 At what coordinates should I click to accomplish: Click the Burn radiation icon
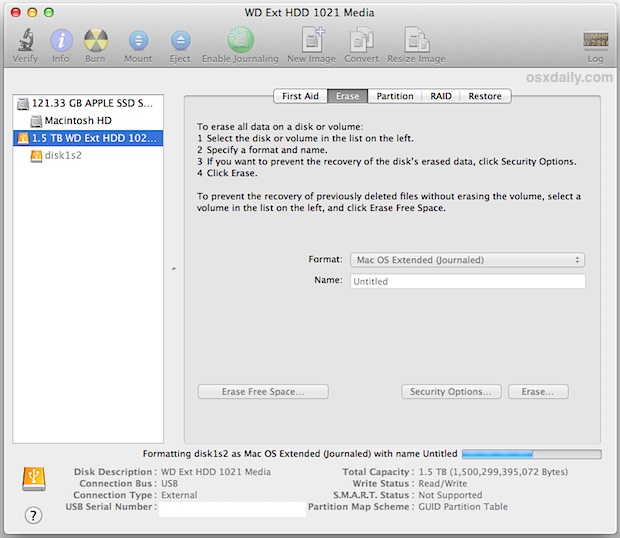(96, 40)
